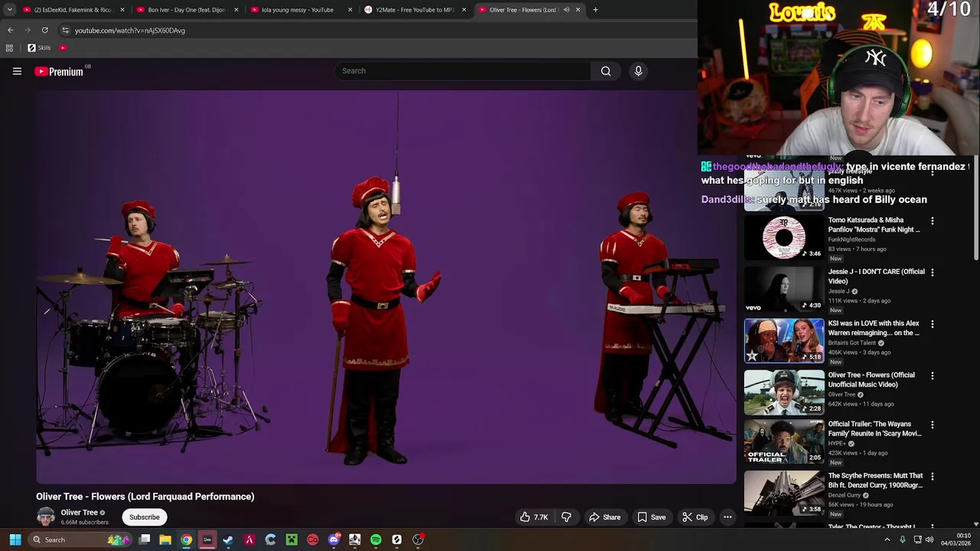Click the music video player
The image size is (980, 551).
point(386,287)
